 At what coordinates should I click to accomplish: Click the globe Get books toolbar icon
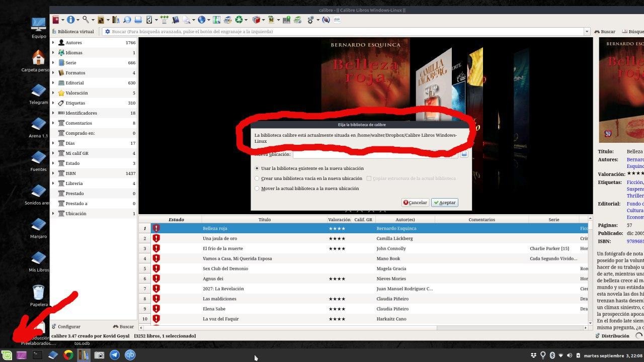[202, 20]
